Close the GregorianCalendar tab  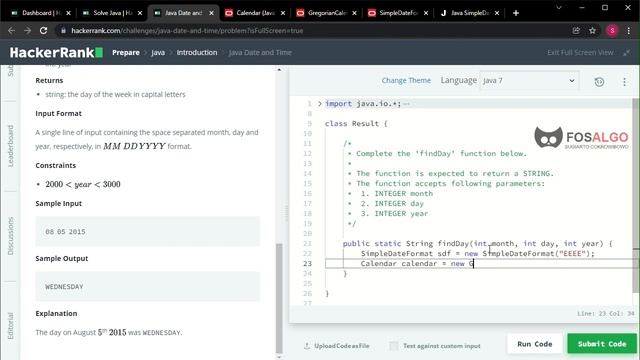pyautogui.click(x=354, y=13)
